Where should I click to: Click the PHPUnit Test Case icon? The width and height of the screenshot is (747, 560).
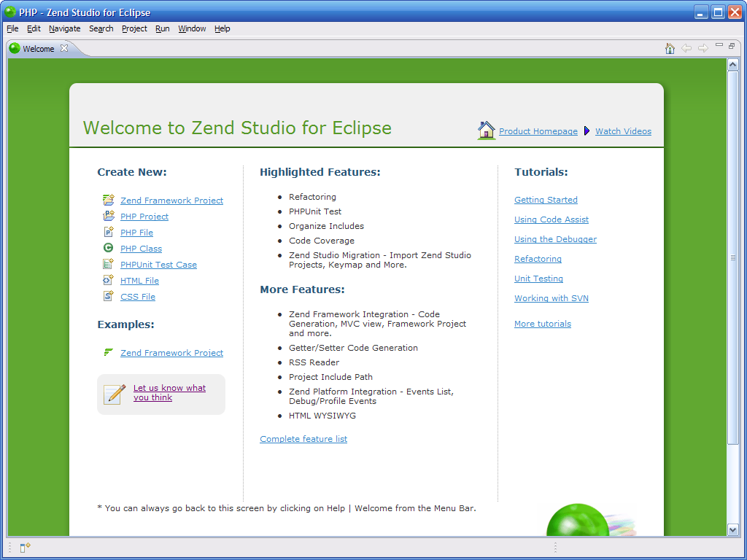pos(108,264)
